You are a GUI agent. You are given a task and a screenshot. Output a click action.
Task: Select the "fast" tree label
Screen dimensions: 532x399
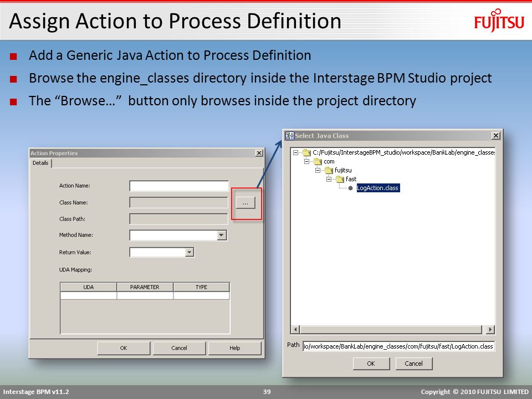(351, 179)
